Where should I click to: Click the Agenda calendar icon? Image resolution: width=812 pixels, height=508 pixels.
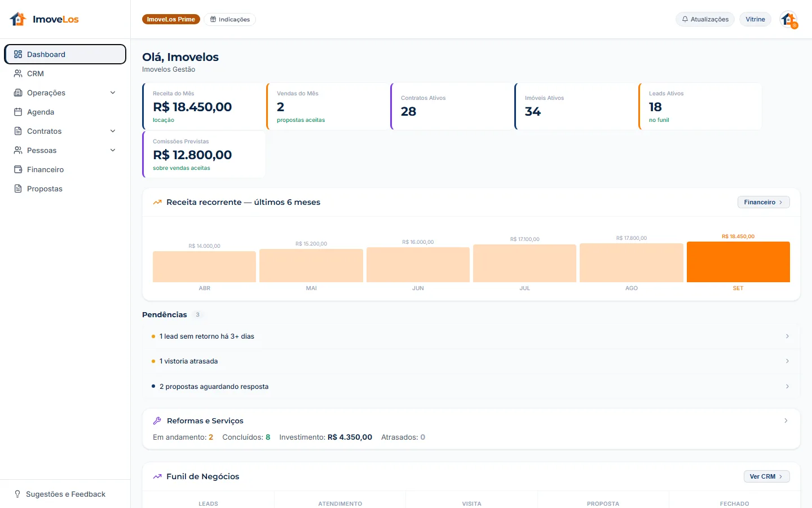[18, 112]
